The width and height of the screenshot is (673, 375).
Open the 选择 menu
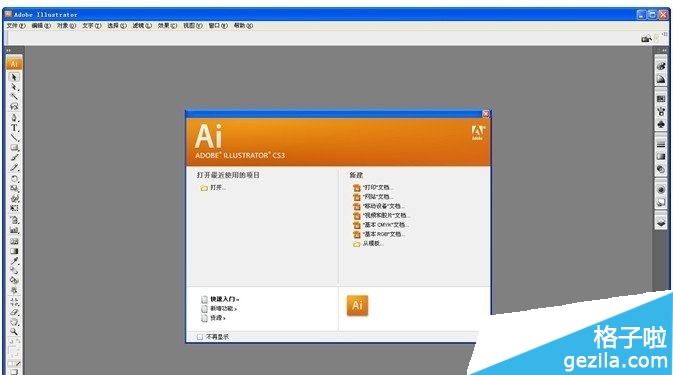tap(117, 26)
